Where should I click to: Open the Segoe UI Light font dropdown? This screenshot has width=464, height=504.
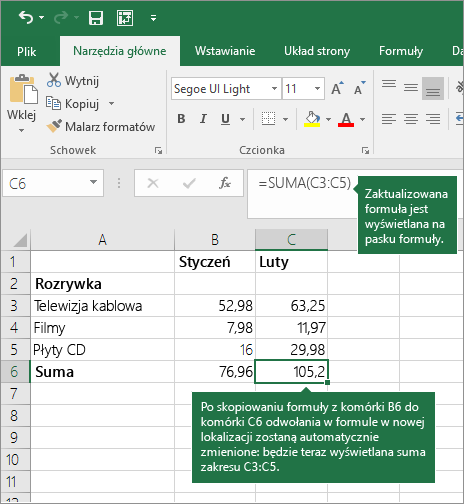coord(274,89)
